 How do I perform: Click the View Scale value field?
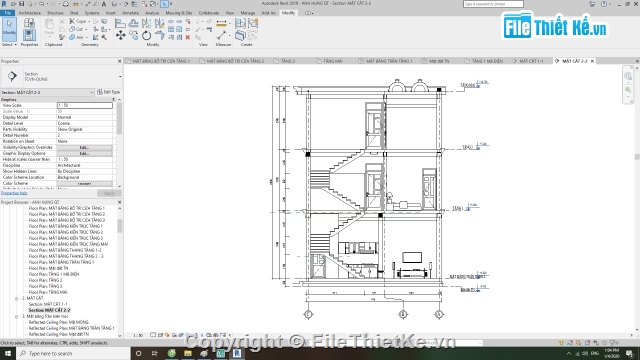point(84,105)
